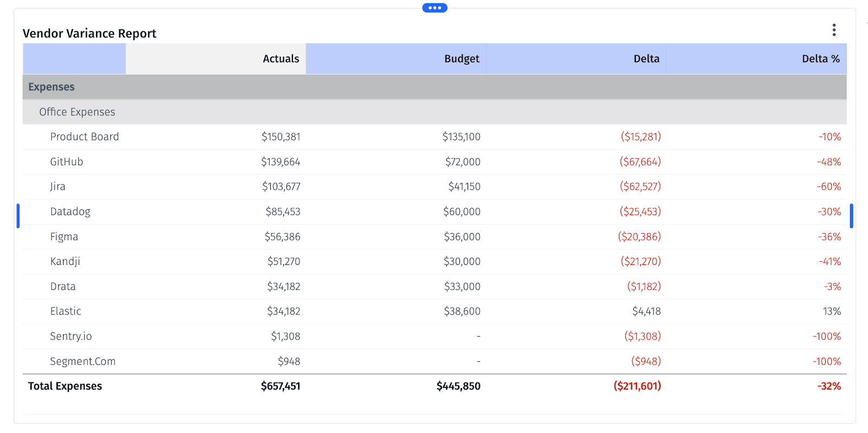Screen dimensions: 868x433
Task: Click Figma budget $36,000
Action: click(x=462, y=237)
